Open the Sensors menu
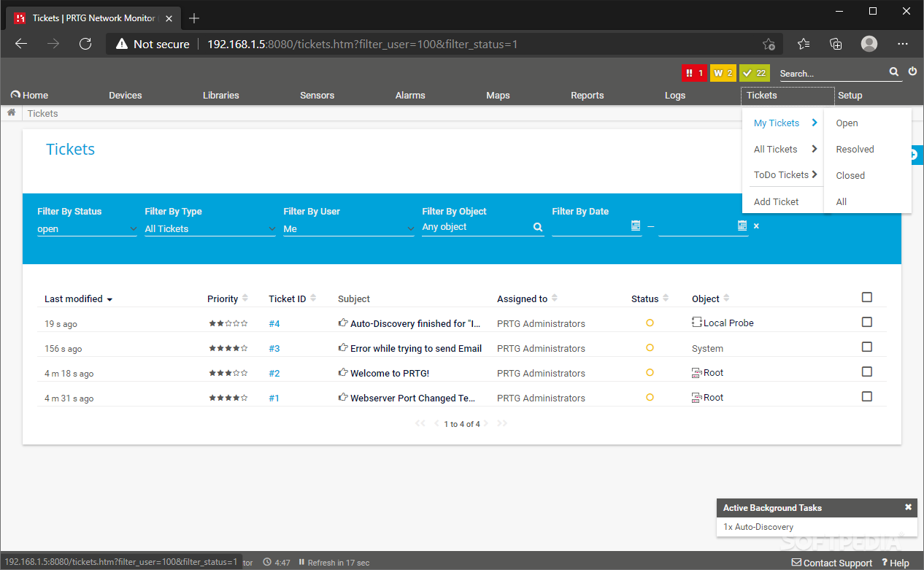924x570 pixels. point(317,95)
